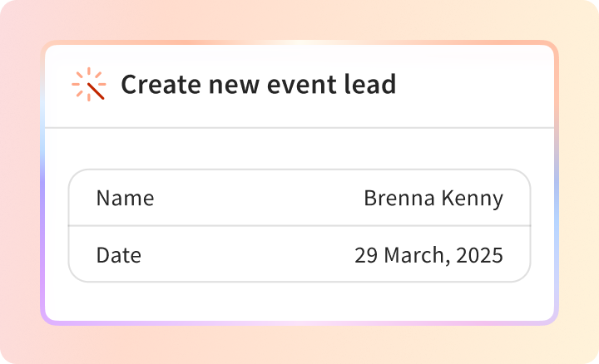Click the red wand stick in the header icon
This screenshot has width=599, height=364.
(x=96, y=91)
